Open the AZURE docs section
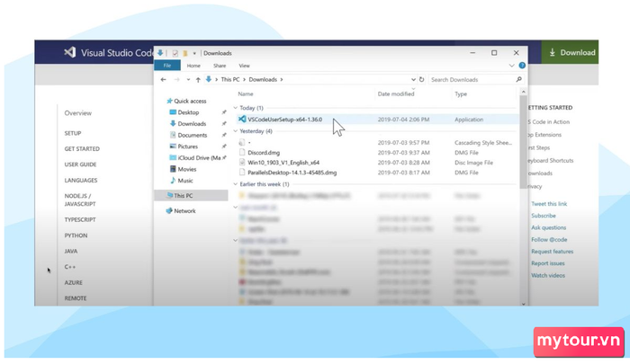This screenshot has height=364, width=630. coord(74,282)
